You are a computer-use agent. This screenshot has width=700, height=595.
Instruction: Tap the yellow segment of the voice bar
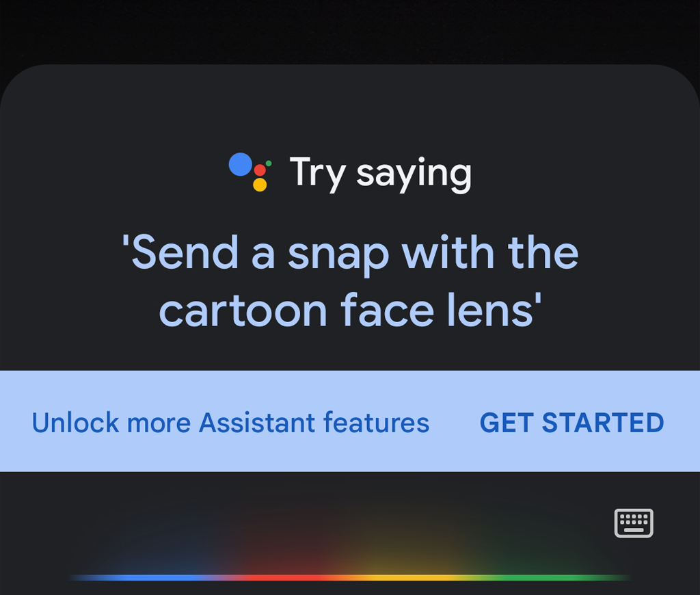pyautogui.click(x=403, y=577)
